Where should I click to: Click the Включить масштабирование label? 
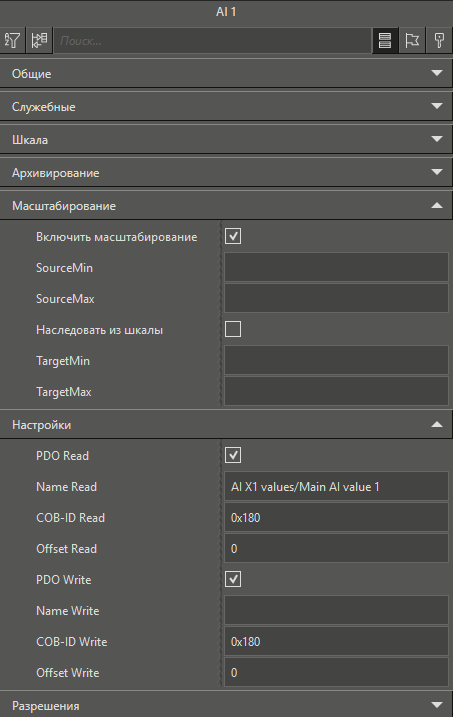[117, 237]
